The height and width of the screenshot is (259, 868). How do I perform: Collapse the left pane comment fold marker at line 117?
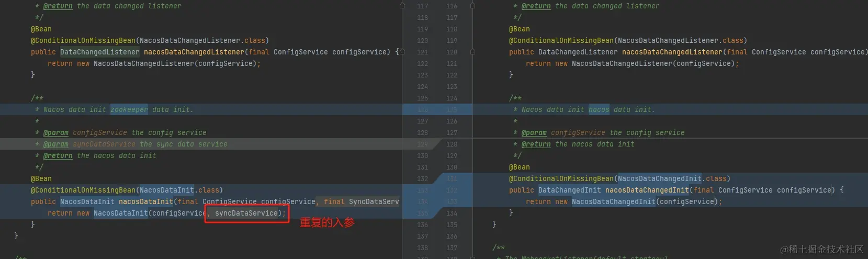[x=402, y=6]
